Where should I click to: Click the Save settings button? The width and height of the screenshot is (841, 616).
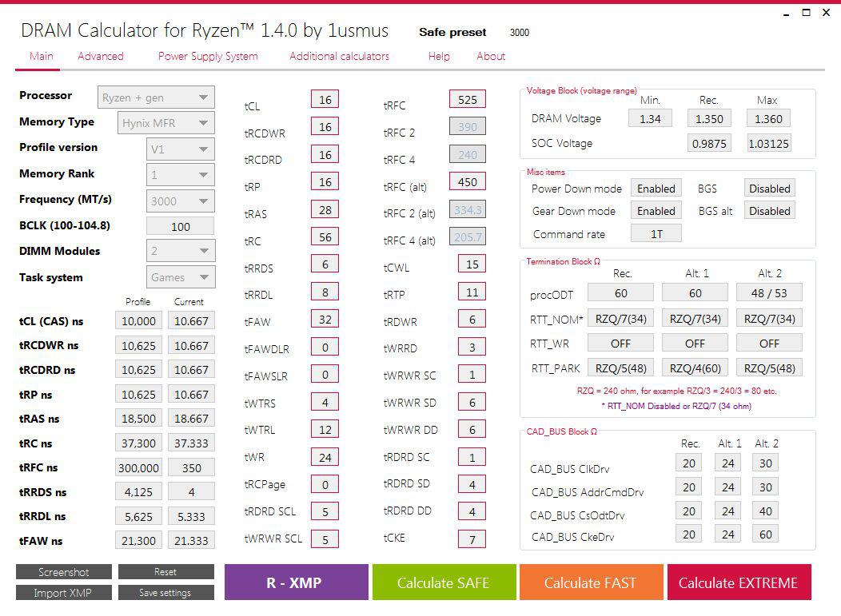165,592
